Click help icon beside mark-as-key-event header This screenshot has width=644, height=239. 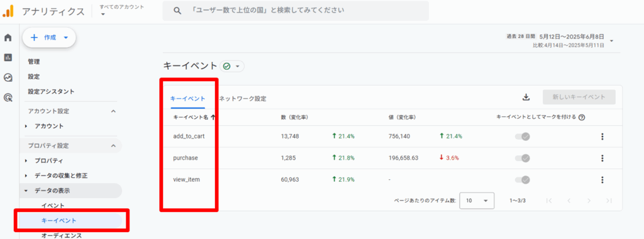pyautogui.click(x=582, y=118)
